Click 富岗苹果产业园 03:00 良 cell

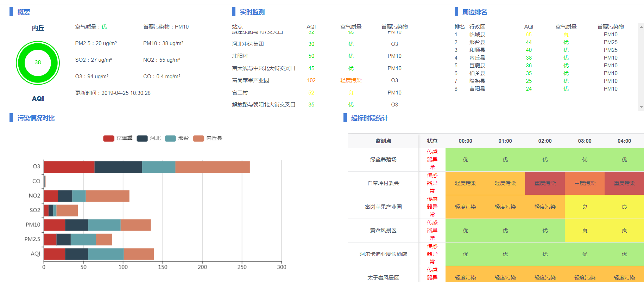(585, 207)
